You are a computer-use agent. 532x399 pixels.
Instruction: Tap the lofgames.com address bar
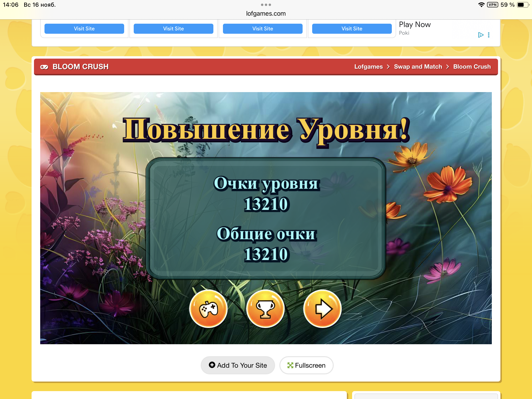coord(266,13)
